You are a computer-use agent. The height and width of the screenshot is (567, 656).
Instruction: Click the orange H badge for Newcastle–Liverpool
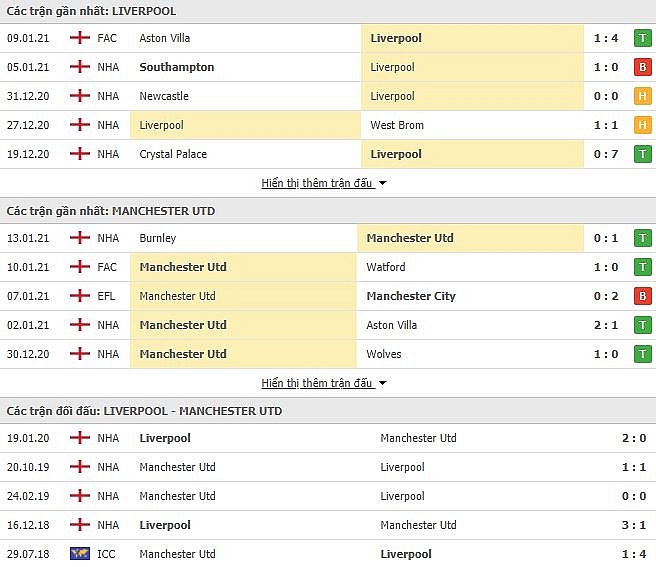point(643,96)
